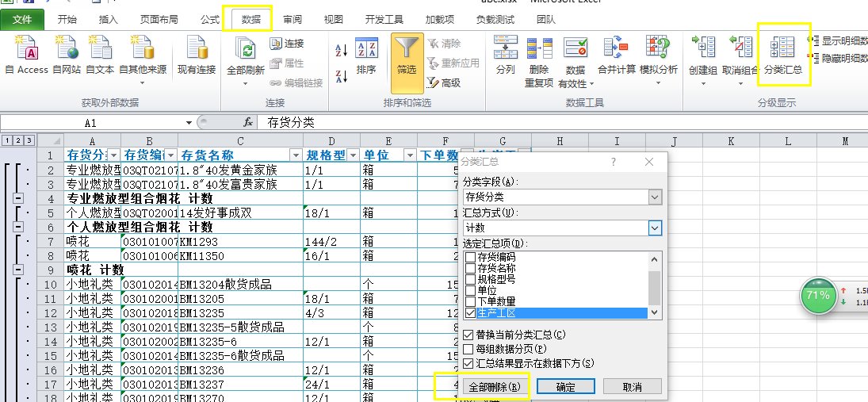
Task: Click the 重新应用 reapply filter command
Action: coord(453,63)
